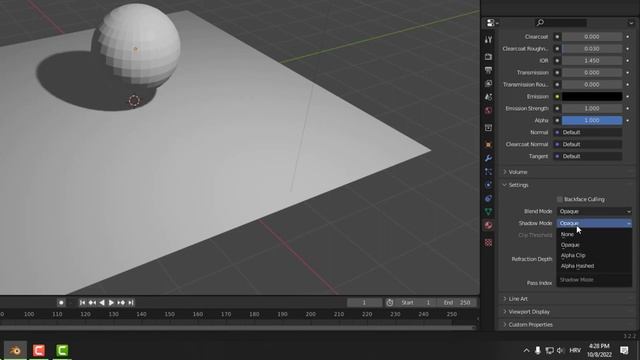Animate Emission with its keyframe dot

(628, 96)
